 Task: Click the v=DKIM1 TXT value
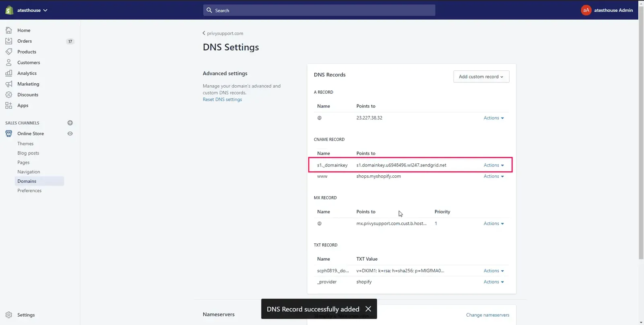point(400,271)
